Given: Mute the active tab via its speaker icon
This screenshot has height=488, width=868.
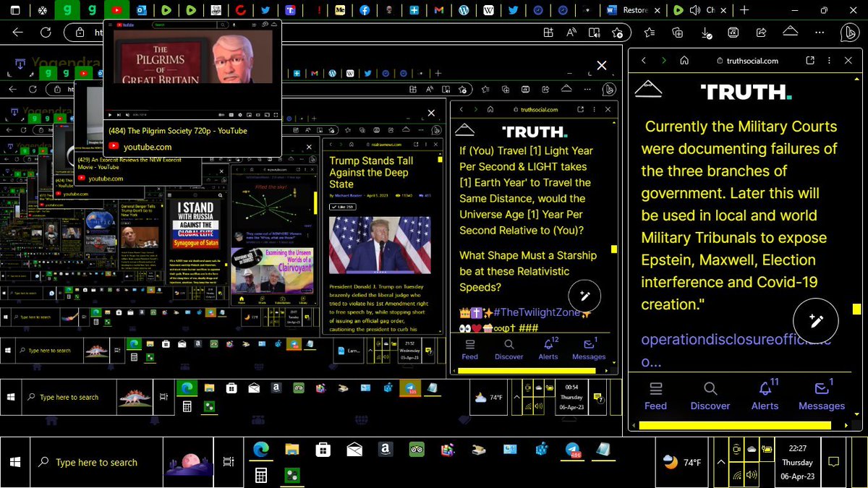Looking at the screenshot, I should coord(694,10).
